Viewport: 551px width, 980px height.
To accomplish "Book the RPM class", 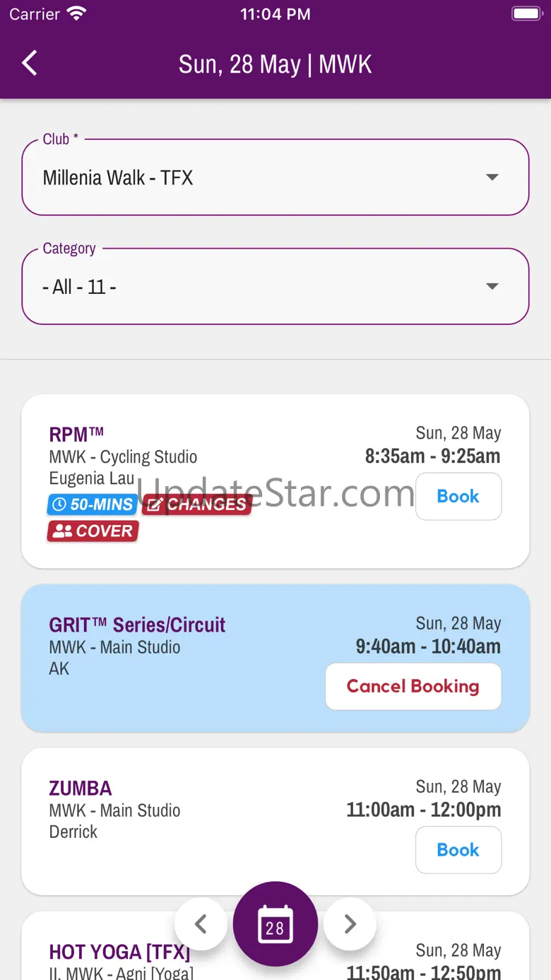I will [458, 497].
